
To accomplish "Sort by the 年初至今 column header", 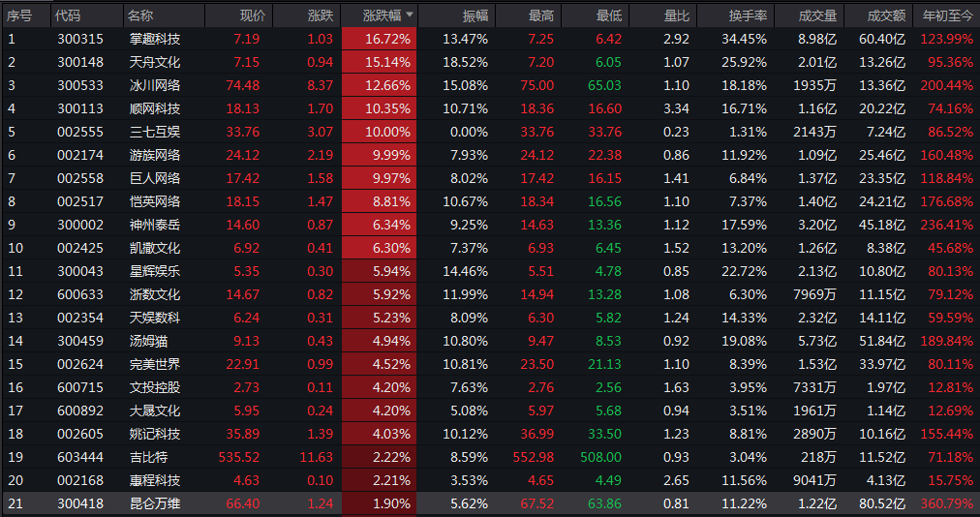I will coord(947,15).
